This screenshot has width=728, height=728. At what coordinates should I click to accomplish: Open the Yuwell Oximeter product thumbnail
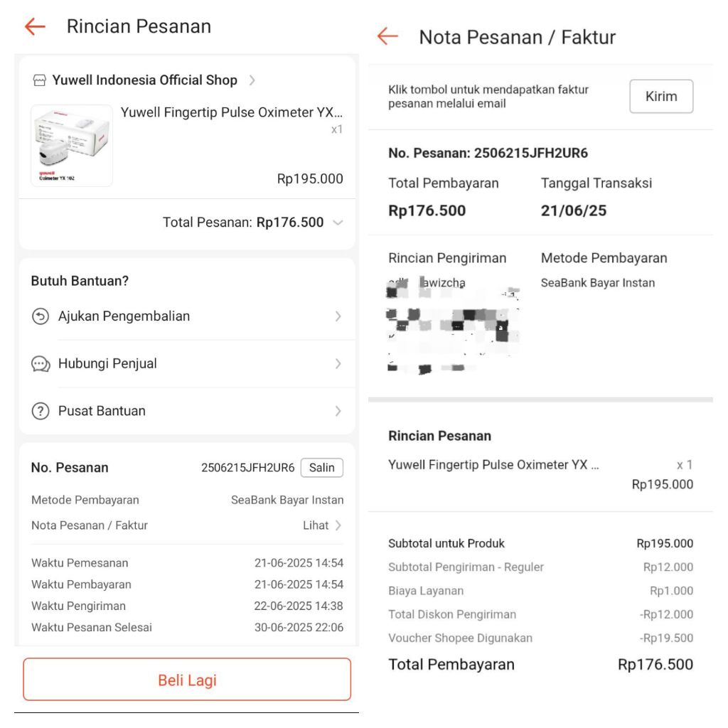click(x=72, y=146)
